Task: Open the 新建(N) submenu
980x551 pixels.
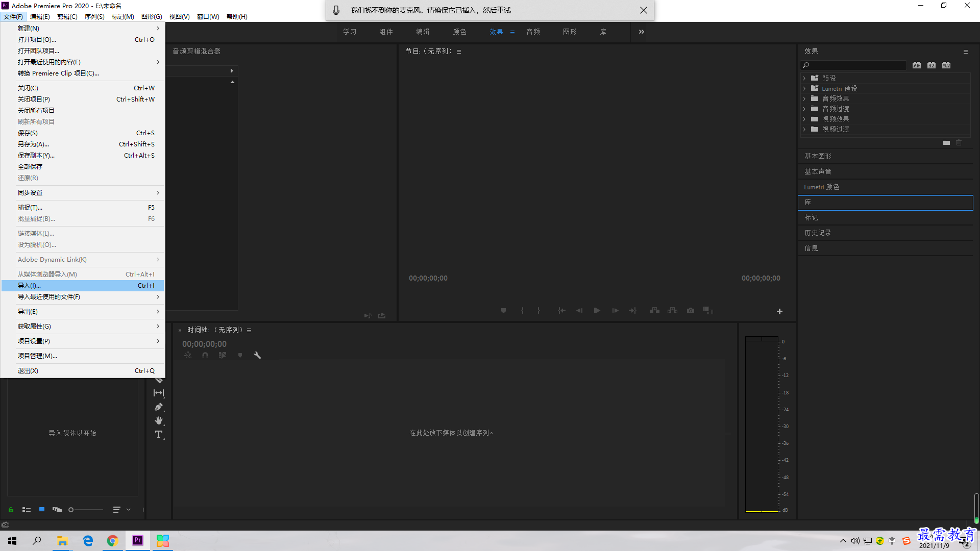Action: [83, 29]
